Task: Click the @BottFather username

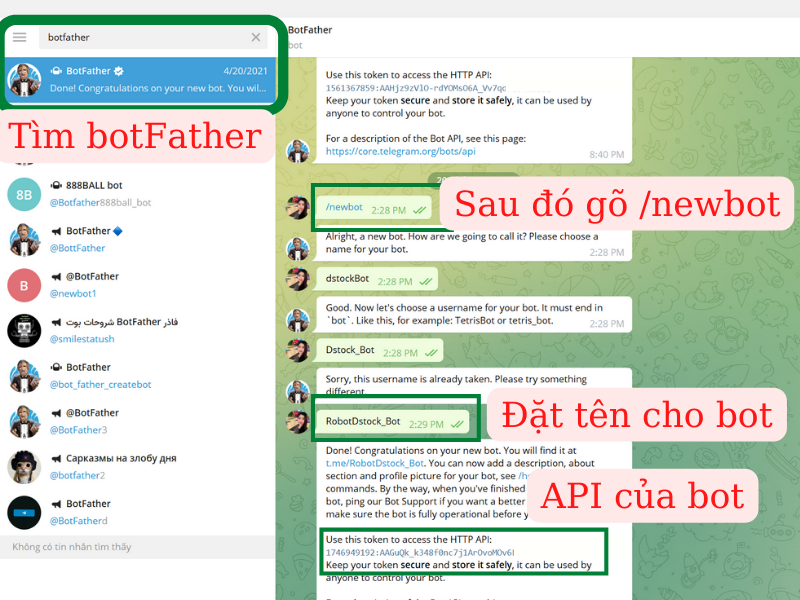Action: (x=77, y=248)
